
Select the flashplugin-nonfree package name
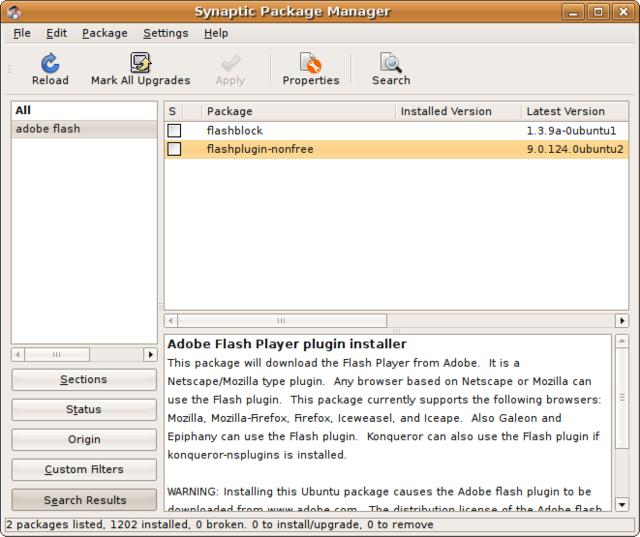point(260,149)
